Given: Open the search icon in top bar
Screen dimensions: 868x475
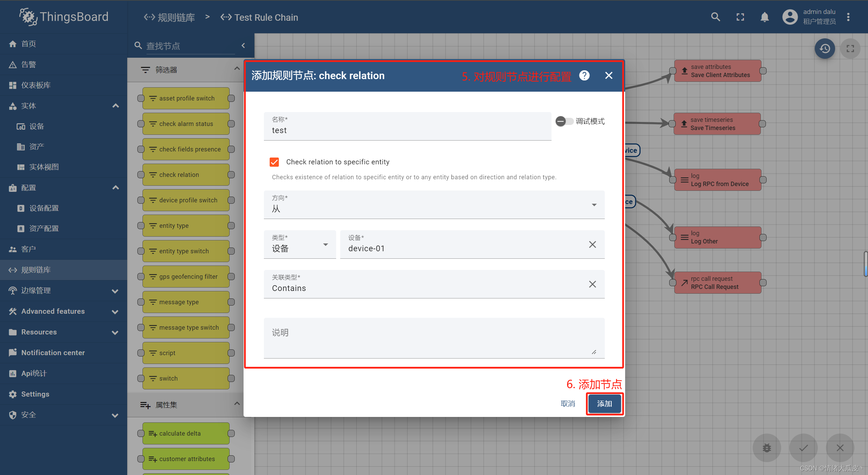Looking at the screenshot, I should coord(715,17).
